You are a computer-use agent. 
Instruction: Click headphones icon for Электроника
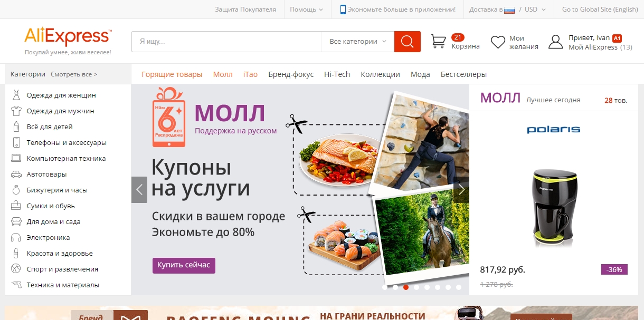tap(16, 238)
